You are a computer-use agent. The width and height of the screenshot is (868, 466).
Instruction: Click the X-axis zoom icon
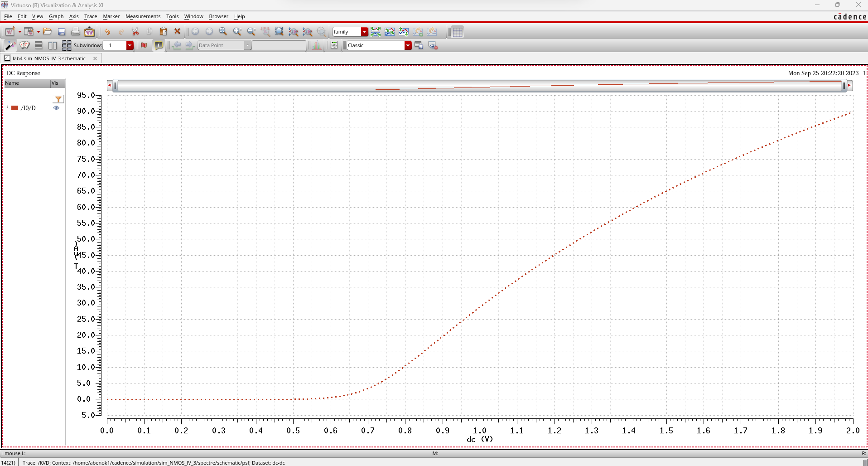coord(293,32)
